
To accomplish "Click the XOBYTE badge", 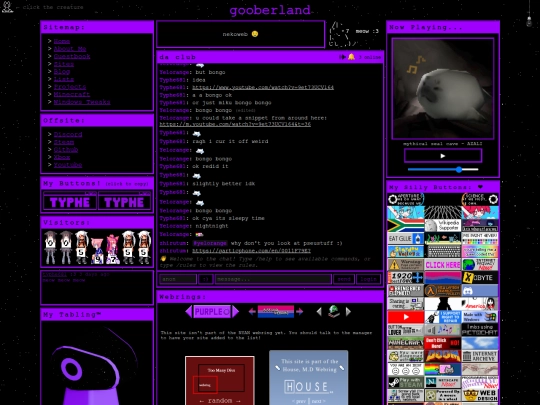I will tap(480, 278).
